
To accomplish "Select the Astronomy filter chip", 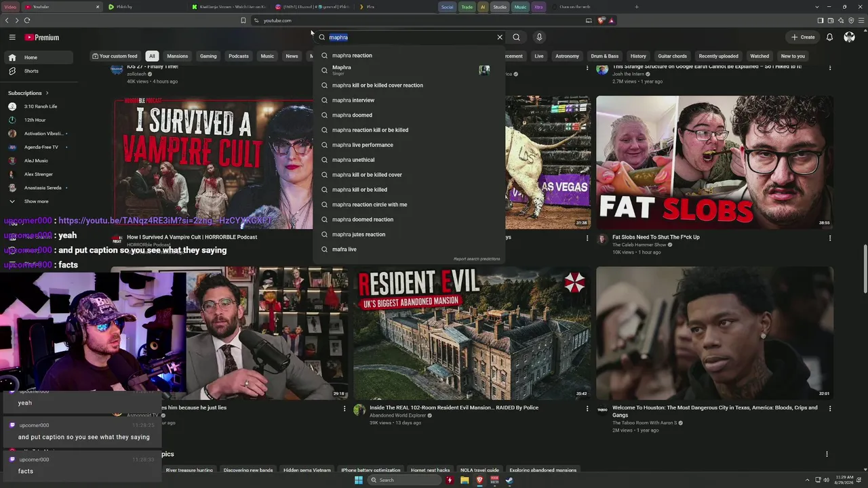I will (x=567, y=56).
